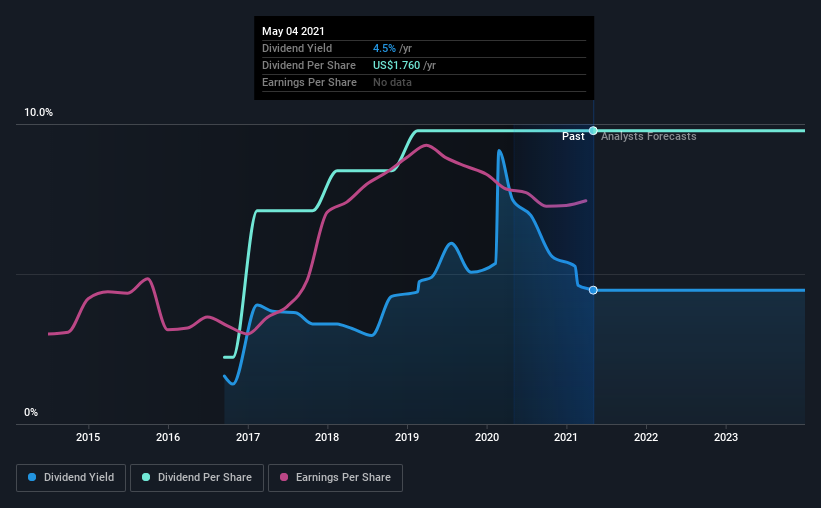Click the 10.0% y-axis label

pos(39,113)
